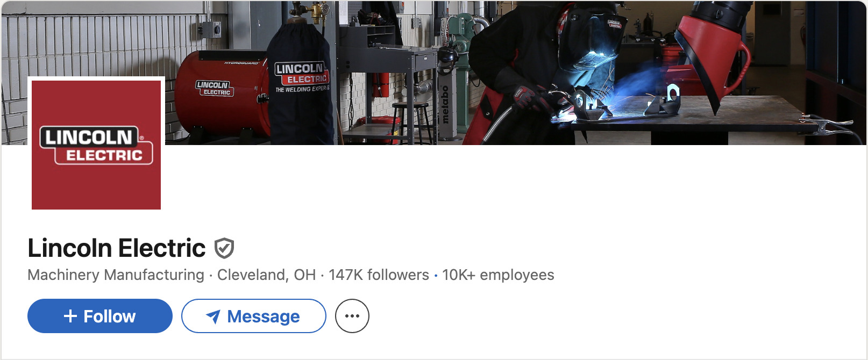Viewport: 868px width, 360px height.
Task: Click the 147K followers text
Action: 379,275
